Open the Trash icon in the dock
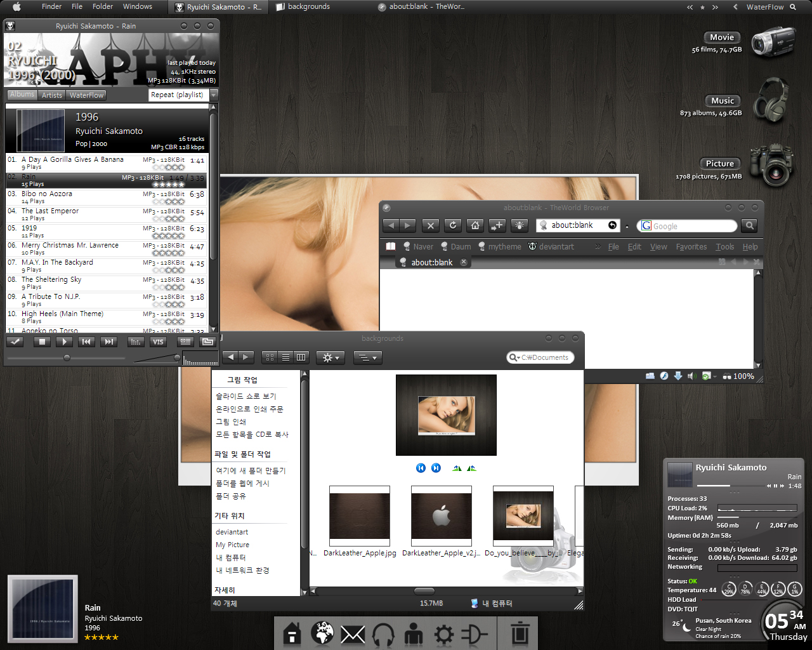This screenshot has height=650, width=812. [520, 633]
